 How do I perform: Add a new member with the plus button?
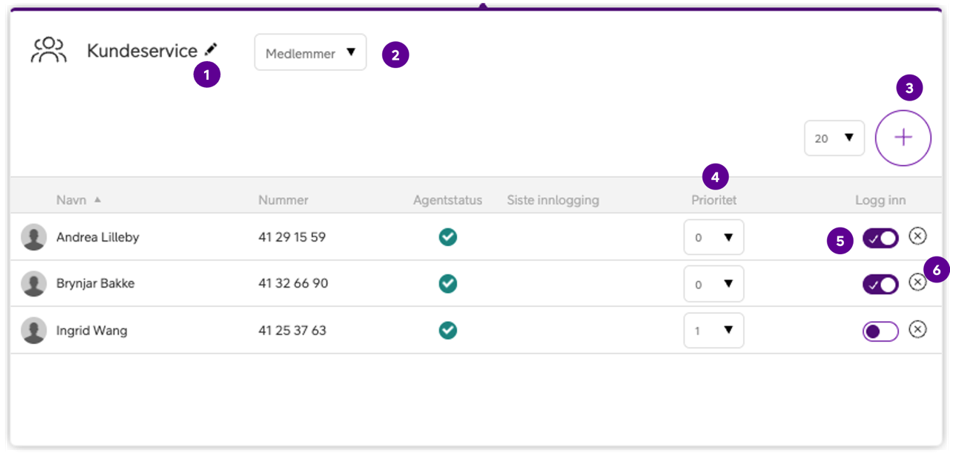coord(903,138)
